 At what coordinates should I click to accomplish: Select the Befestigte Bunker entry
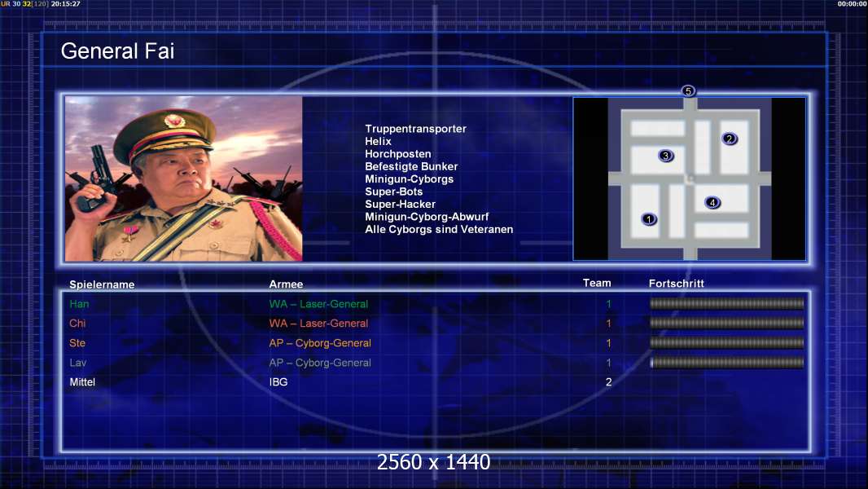411,167
